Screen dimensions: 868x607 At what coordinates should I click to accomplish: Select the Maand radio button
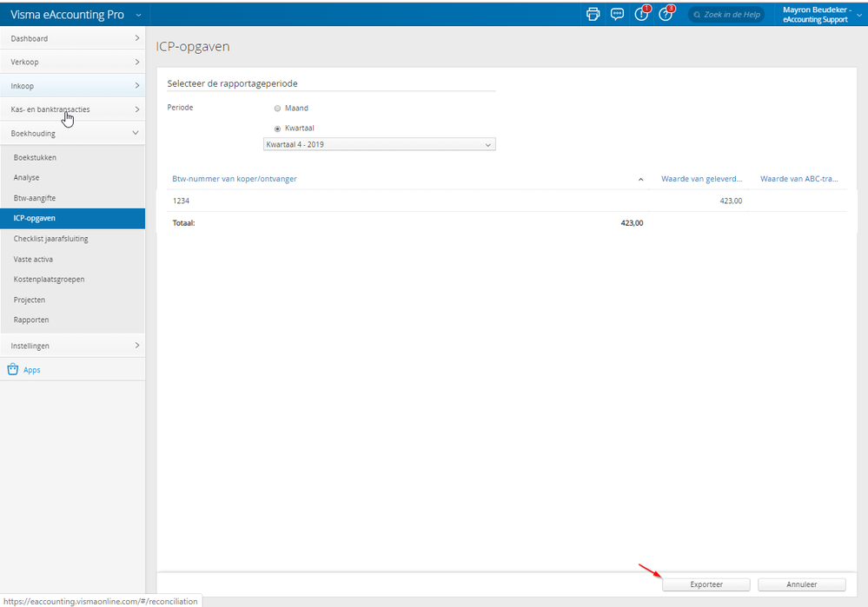277,109
